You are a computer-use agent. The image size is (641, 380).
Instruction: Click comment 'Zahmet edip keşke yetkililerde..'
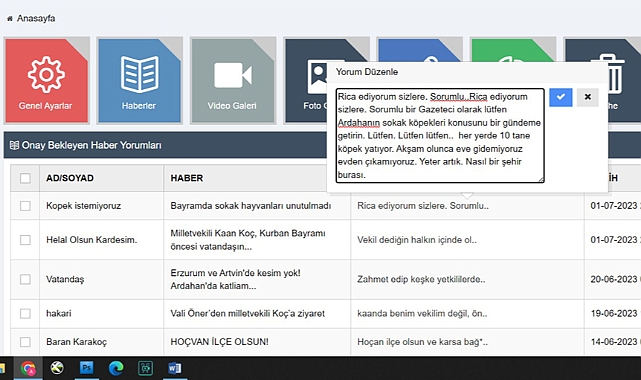[x=421, y=279]
